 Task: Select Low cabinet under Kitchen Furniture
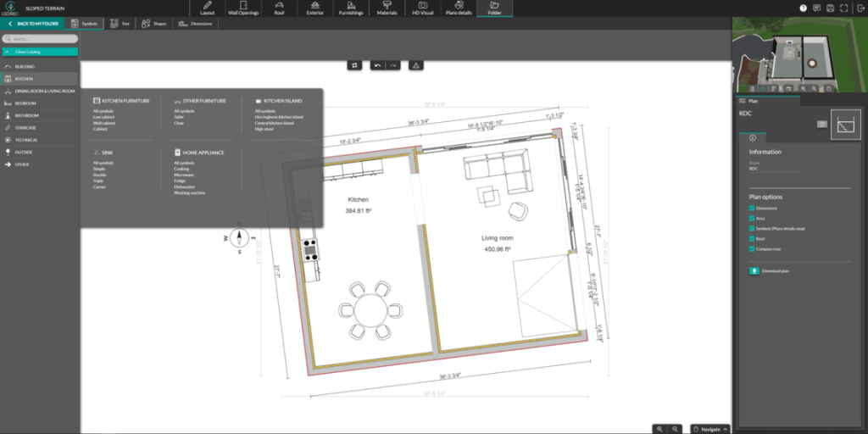click(104, 117)
